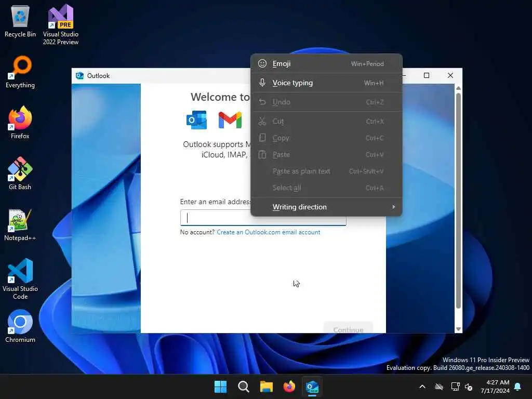
Task: Choose Voice typing from the context menu
Action: point(326,83)
